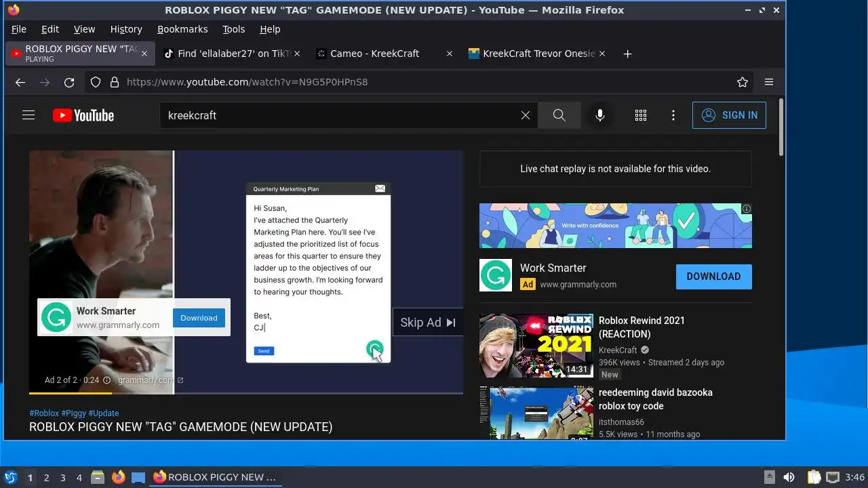Click the #Update hashtag

104,413
